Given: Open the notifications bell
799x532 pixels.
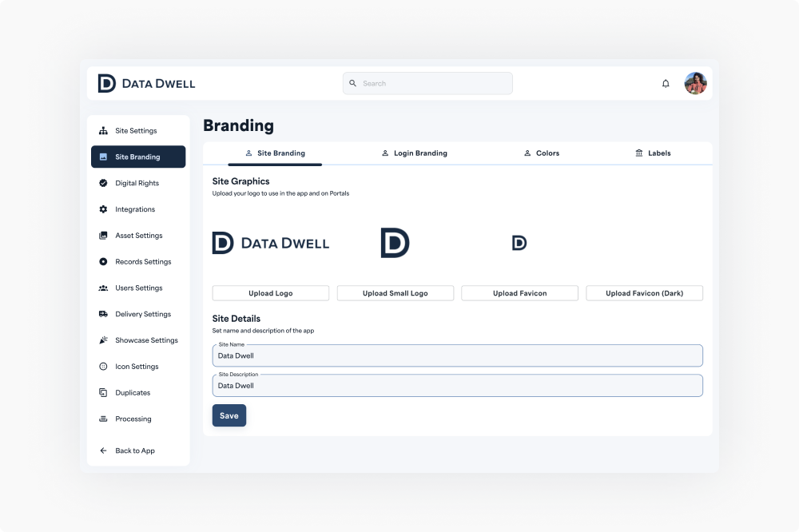Looking at the screenshot, I should coord(666,84).
